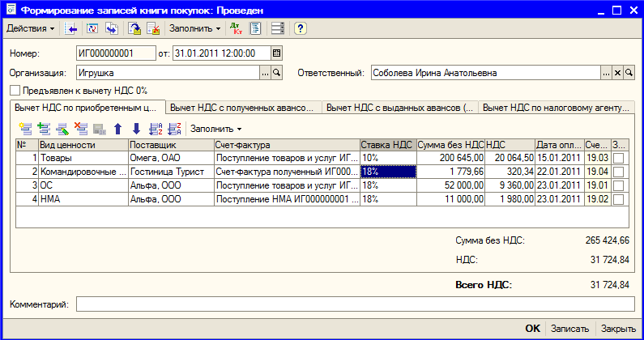
Task: Click the create-based-on (copy with arrows) icon
Action: point(112,29)
